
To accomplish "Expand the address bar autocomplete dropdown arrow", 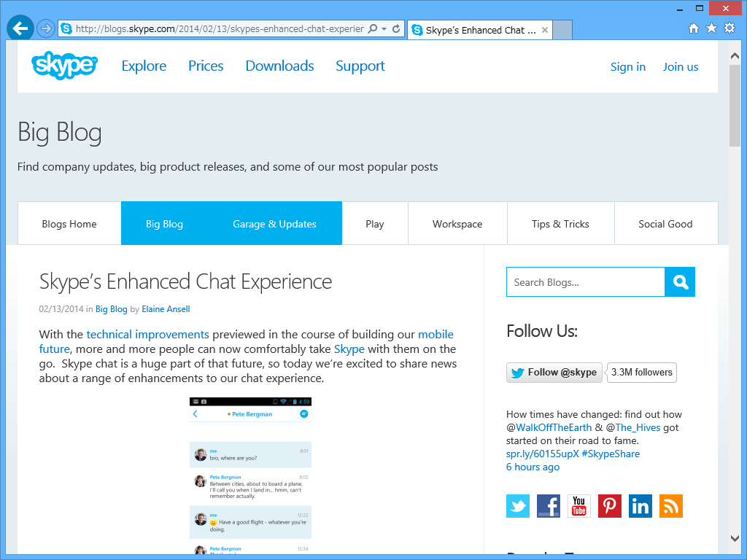I will coord(384,29).
